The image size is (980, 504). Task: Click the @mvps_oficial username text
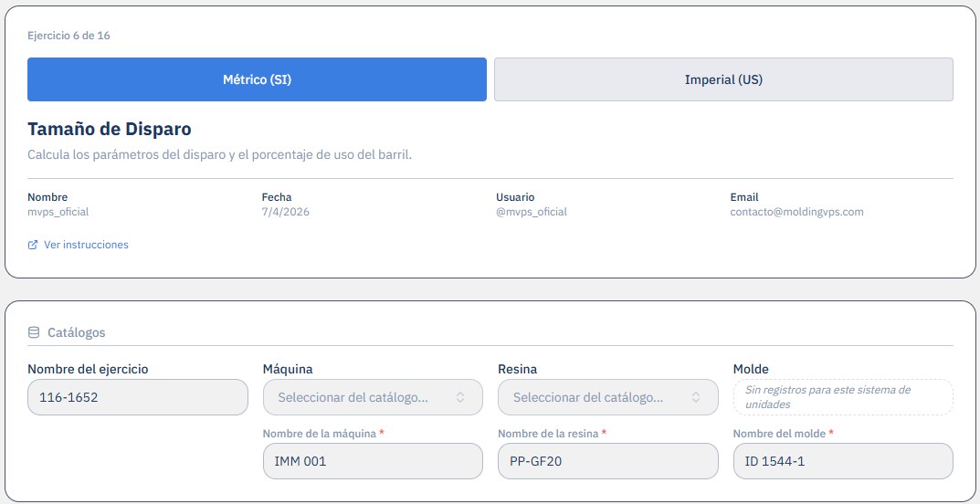(x=532, y=212)
